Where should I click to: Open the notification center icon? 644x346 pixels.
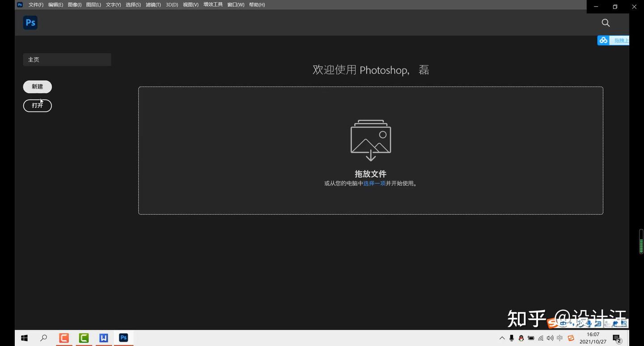pos(617,339)
